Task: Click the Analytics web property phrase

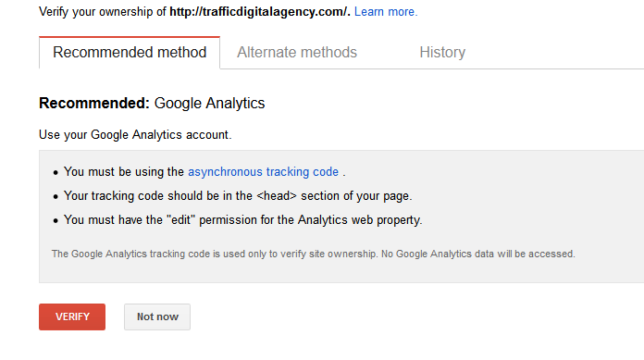Action: pos(360,220)
